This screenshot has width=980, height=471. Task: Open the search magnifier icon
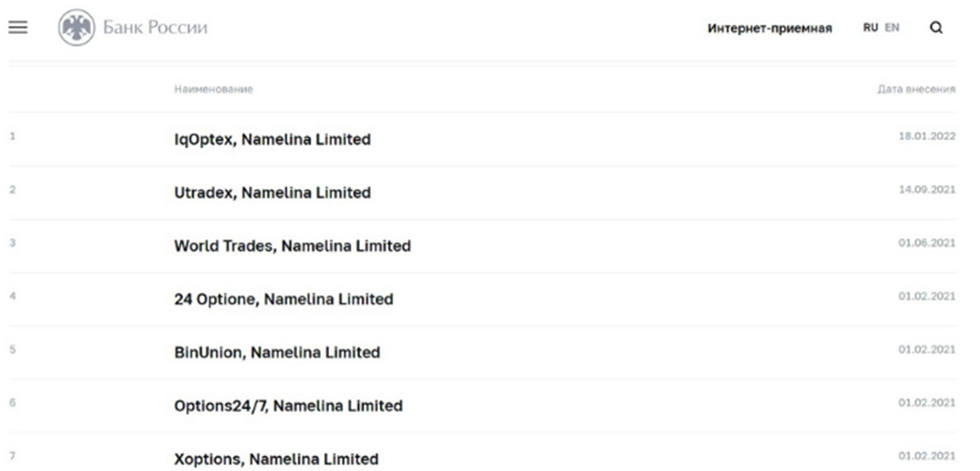936,28
